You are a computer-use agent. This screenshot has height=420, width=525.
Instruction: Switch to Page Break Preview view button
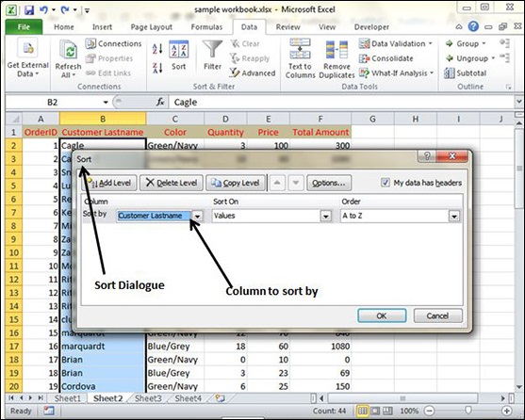pyautogui.click(x=387, y=411)
